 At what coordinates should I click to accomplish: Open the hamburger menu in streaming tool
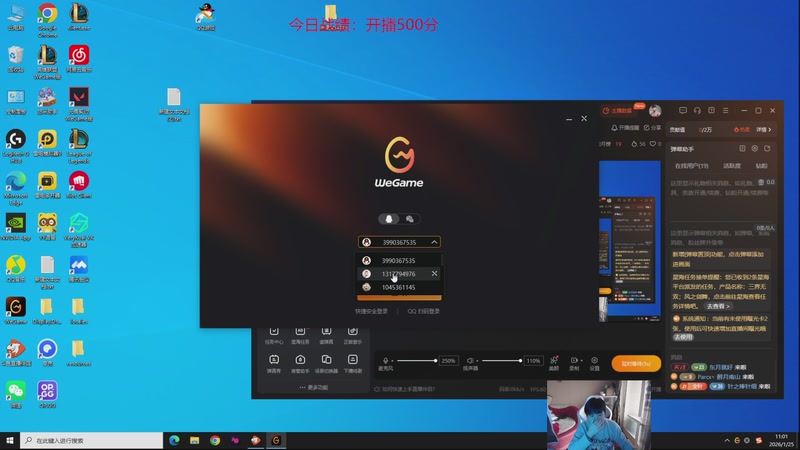[726, 110]
